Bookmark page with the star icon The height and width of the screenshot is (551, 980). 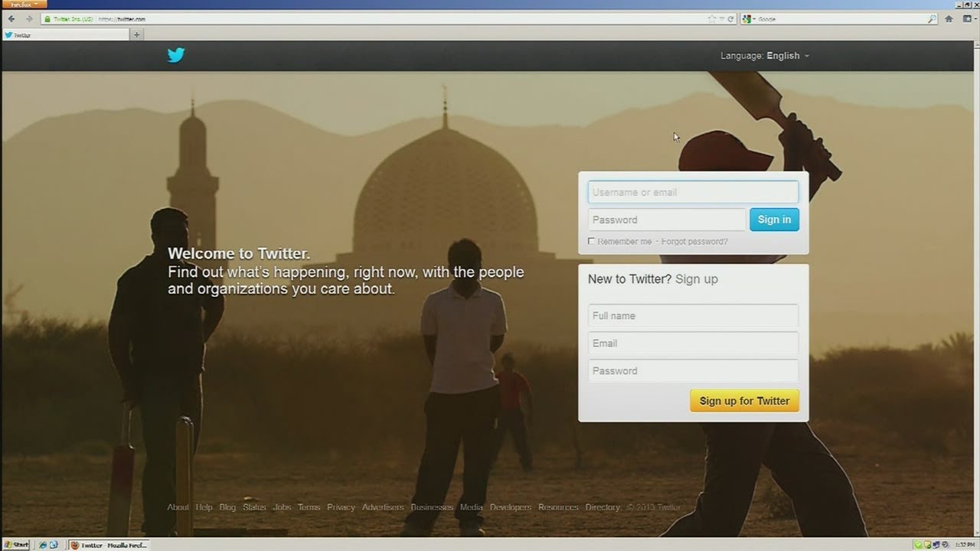712,19
